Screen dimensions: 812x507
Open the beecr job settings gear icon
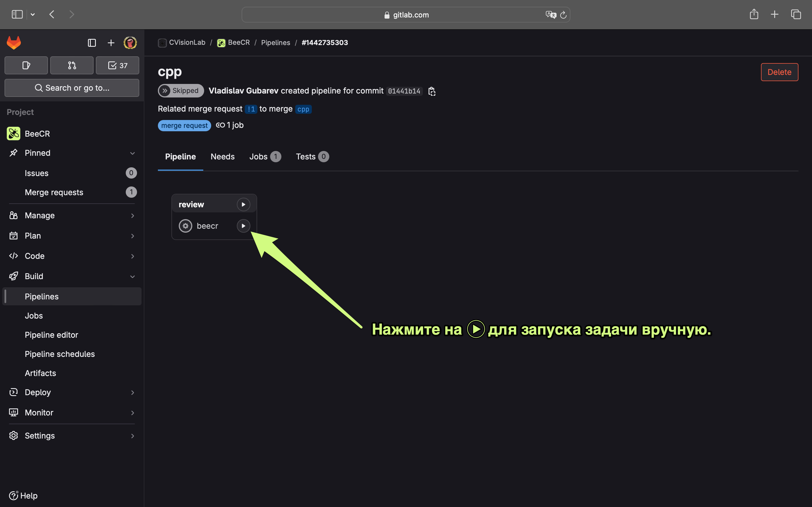click(x=185, y=226)
